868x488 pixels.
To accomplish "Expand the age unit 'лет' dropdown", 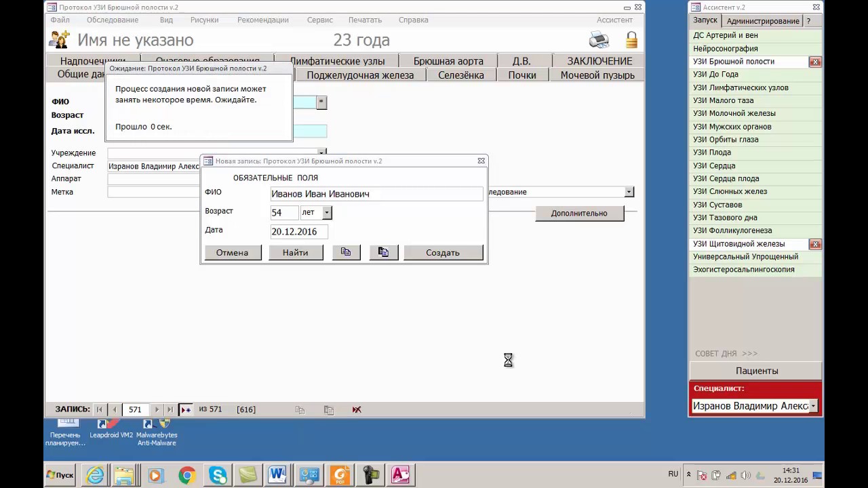I will click(x=326, y=213).
